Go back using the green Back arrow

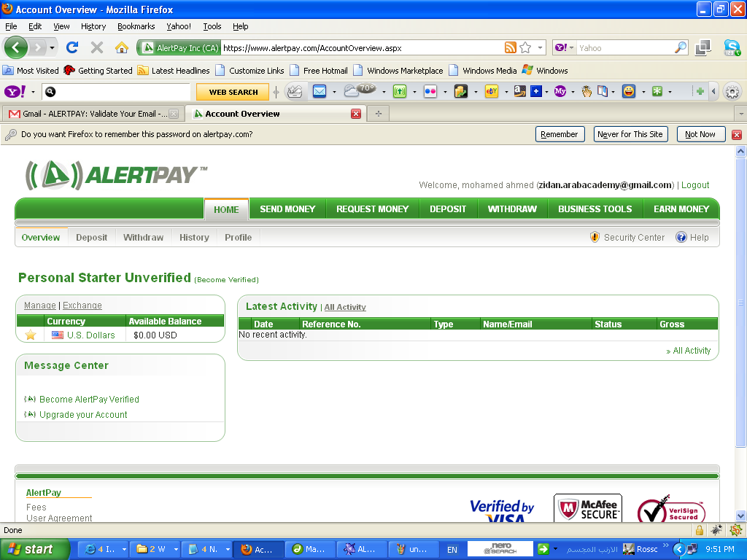(16, 47)
